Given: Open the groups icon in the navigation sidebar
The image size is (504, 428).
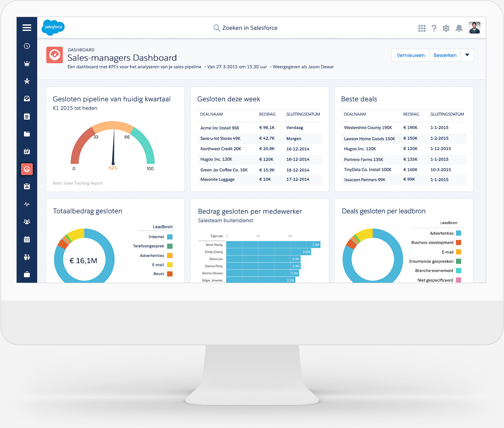Looking at the screenshot, I should pos(27,221).
